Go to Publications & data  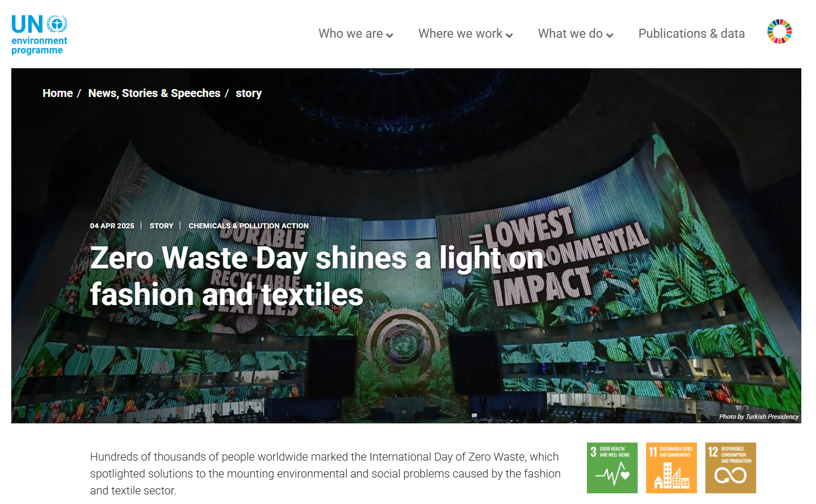tap(691, 34)
